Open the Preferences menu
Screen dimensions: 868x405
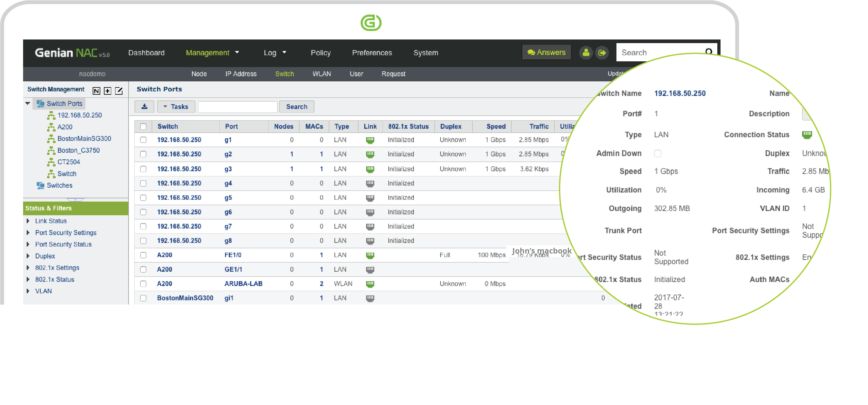point(372,53)
